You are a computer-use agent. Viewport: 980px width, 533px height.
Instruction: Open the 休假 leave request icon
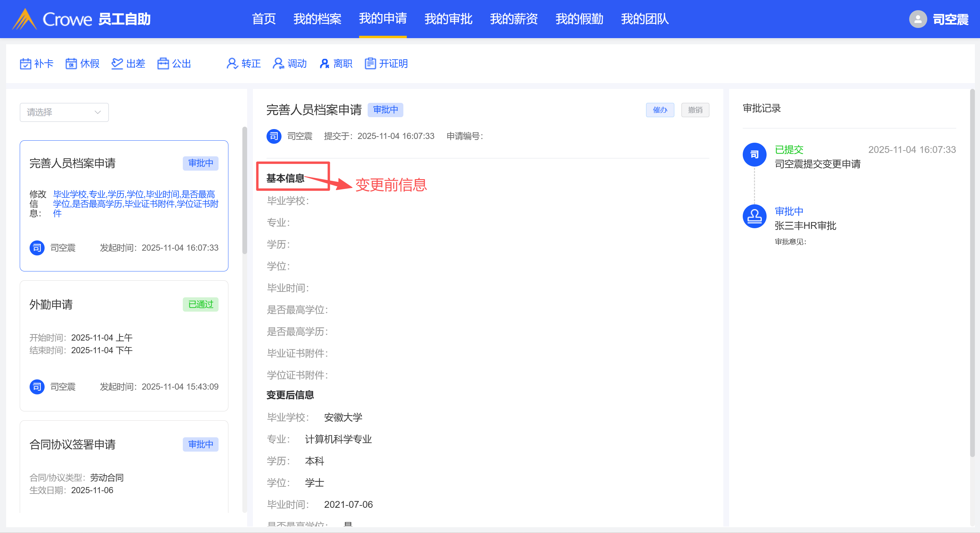71,64
